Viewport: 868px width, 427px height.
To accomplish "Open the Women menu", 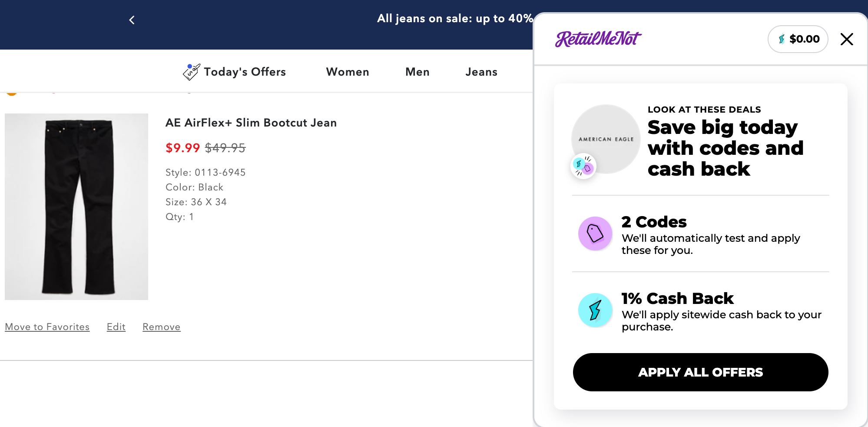I will 348,72.
